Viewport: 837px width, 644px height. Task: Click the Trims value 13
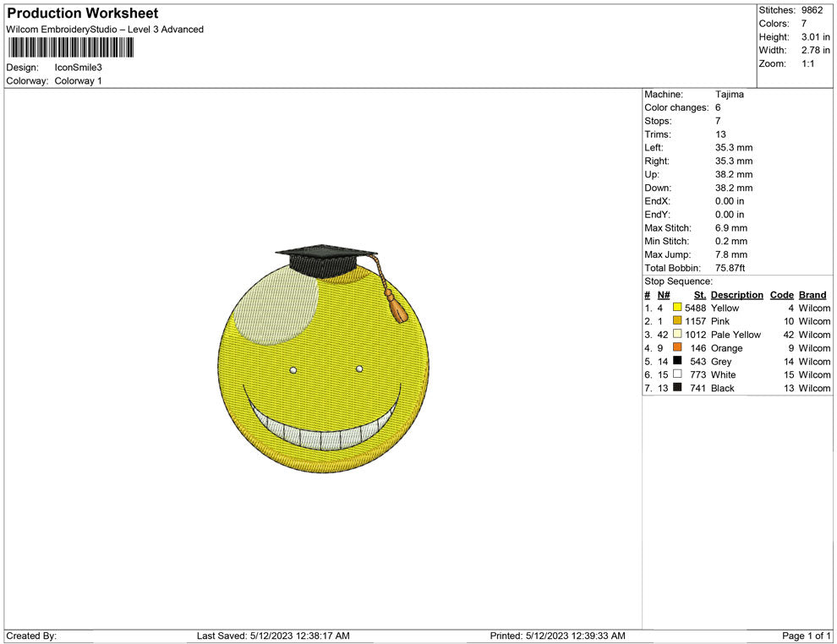click(720, 134)
